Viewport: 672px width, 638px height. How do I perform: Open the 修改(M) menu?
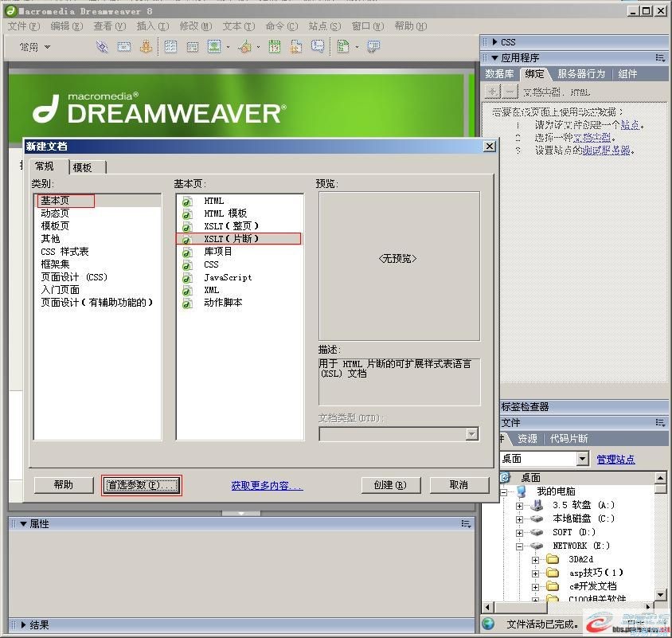coord(195,26)
